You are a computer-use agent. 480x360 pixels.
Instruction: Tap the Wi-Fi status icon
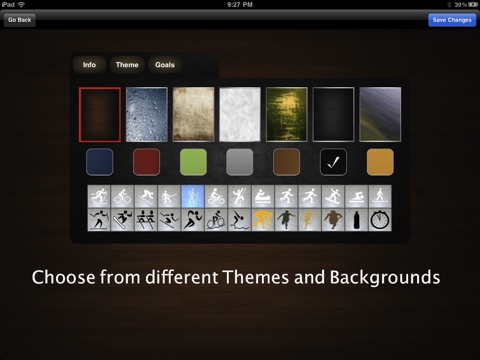tap(21, 4)
